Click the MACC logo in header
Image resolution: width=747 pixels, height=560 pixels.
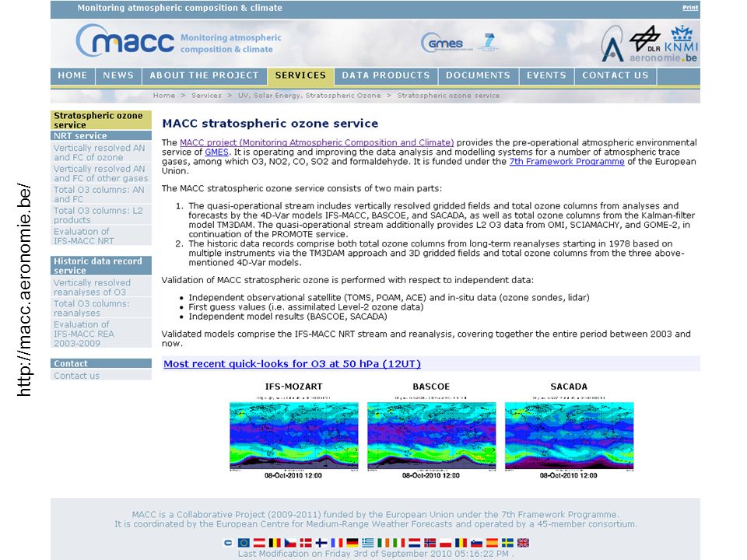125,41
